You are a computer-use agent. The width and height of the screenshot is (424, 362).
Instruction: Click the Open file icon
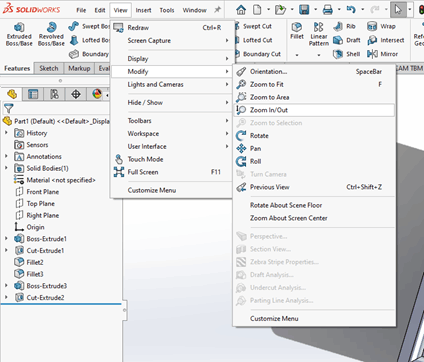pyautogui.click(x=280, y=10)
